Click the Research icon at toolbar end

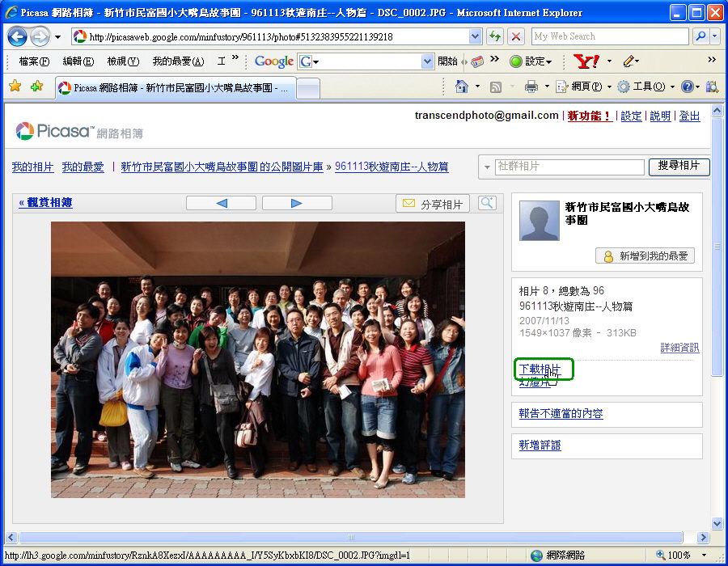click(712, 87)
